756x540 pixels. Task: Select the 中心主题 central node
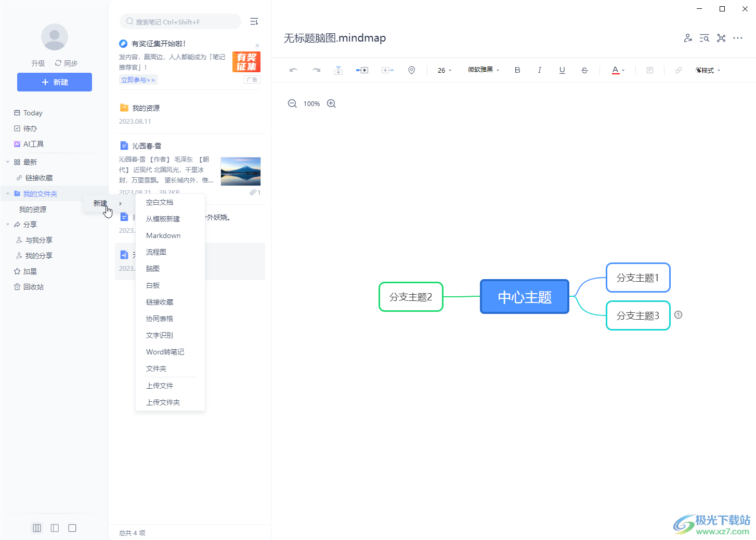coord(525,297)
